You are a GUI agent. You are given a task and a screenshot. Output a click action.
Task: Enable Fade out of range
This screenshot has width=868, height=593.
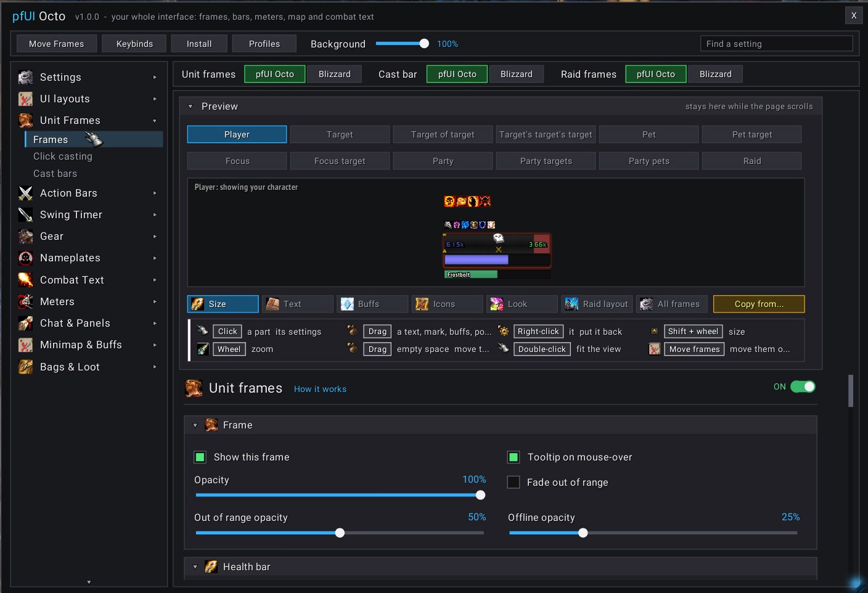[x=514, y=482]
